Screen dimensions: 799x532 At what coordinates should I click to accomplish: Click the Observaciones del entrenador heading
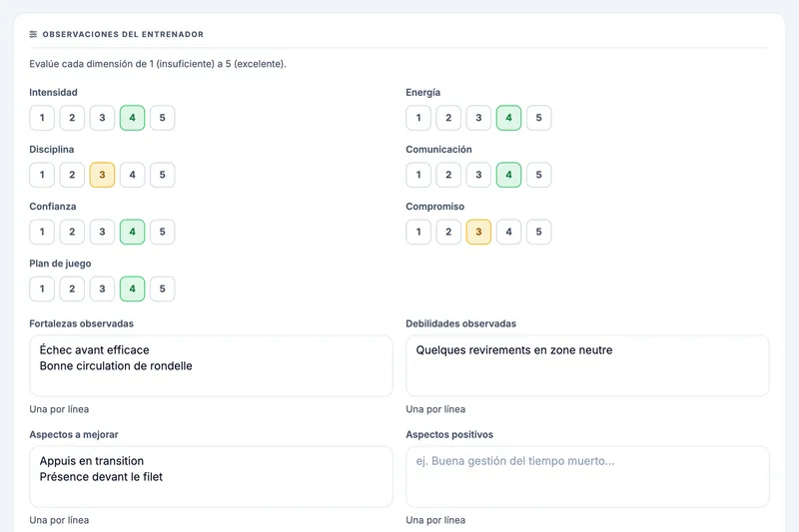[123, 34]
